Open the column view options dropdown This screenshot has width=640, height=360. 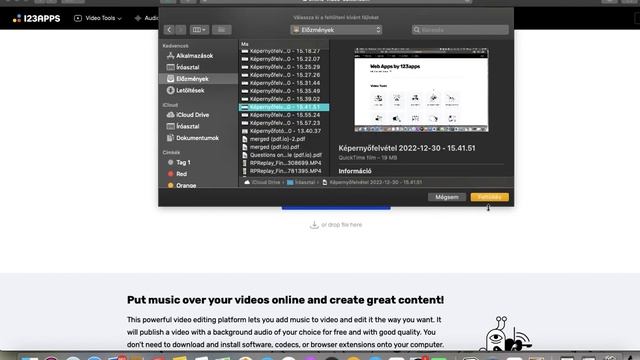point(199,30)
